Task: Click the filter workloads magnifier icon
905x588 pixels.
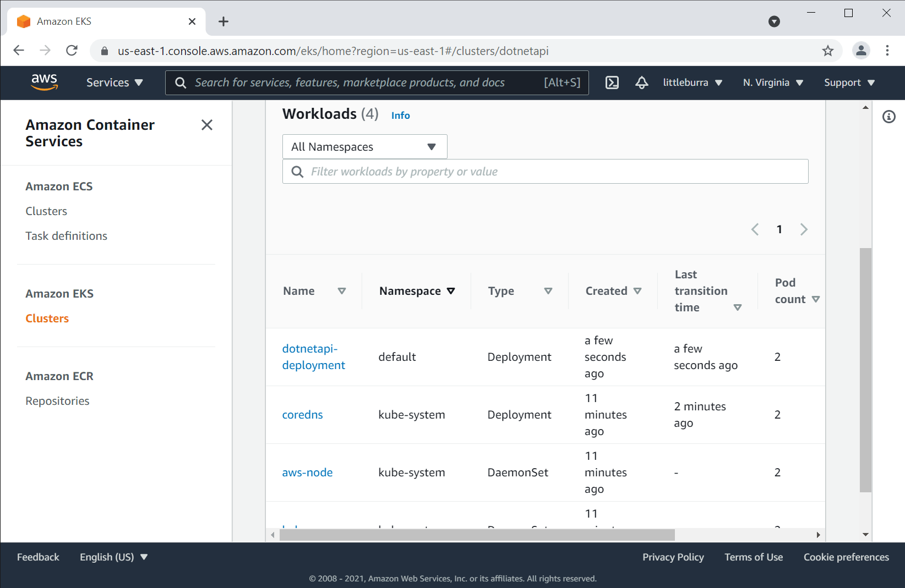Action: [x=297, y=172]
